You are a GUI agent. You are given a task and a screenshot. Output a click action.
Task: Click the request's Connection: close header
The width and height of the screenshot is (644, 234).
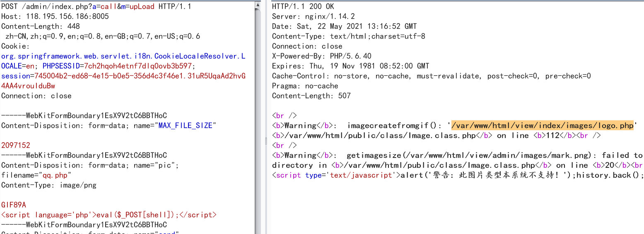[x=36, y=96]
